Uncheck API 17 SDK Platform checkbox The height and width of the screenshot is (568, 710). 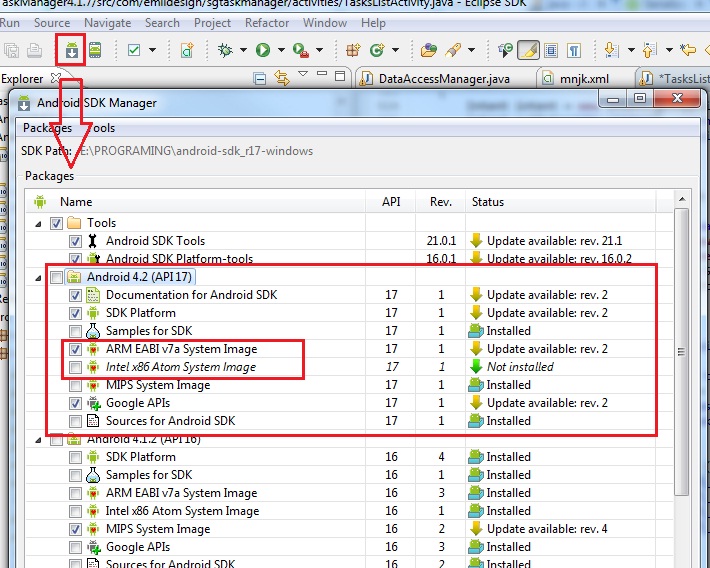pos(75,313)
